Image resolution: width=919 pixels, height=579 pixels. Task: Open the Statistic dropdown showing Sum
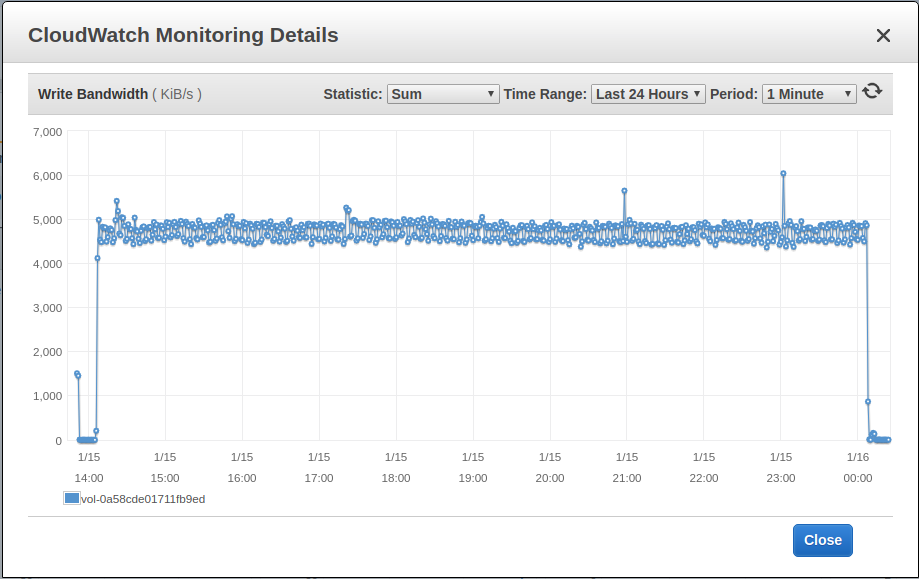(442, 94)
